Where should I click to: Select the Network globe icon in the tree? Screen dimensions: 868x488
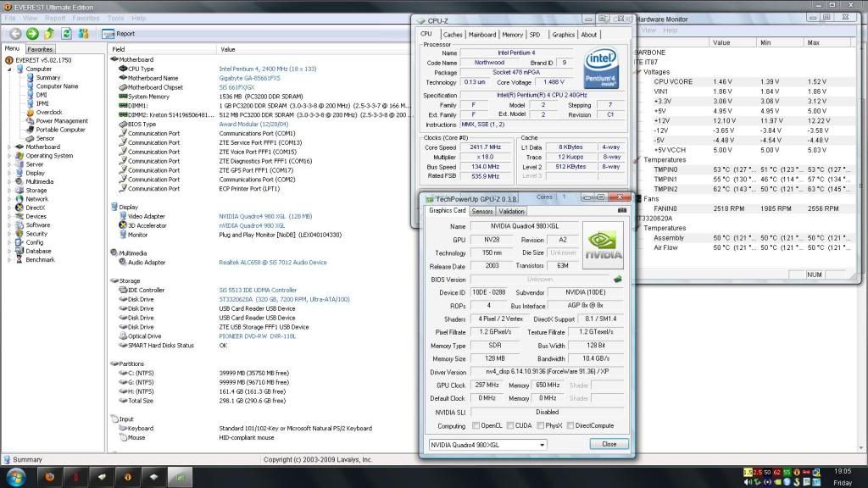point(19,199)
